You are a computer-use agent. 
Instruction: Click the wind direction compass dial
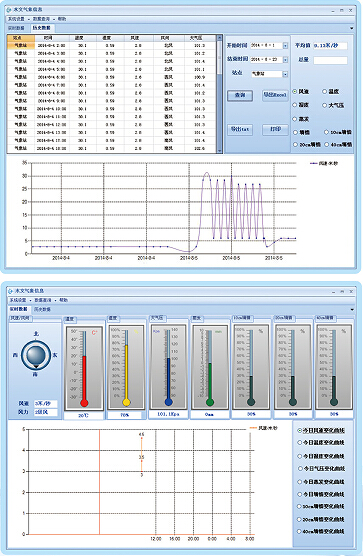(35, 355)
